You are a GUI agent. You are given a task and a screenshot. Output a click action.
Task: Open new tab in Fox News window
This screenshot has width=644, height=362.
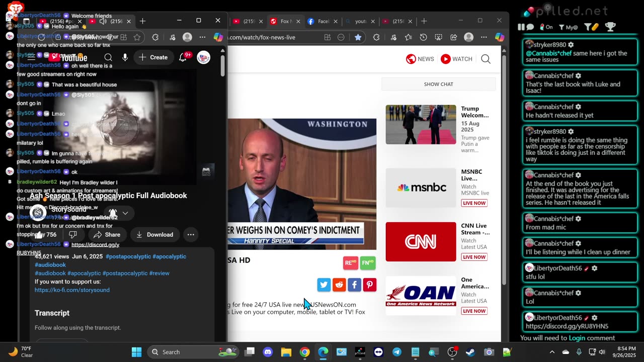(424, 21)
